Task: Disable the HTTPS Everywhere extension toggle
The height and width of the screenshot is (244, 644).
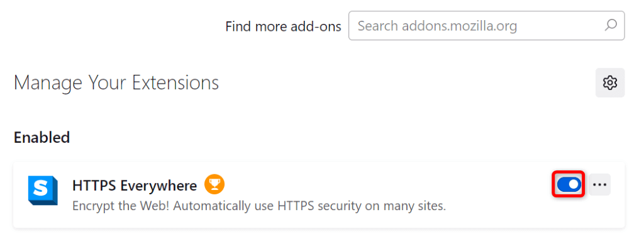Action: [569, 185]
